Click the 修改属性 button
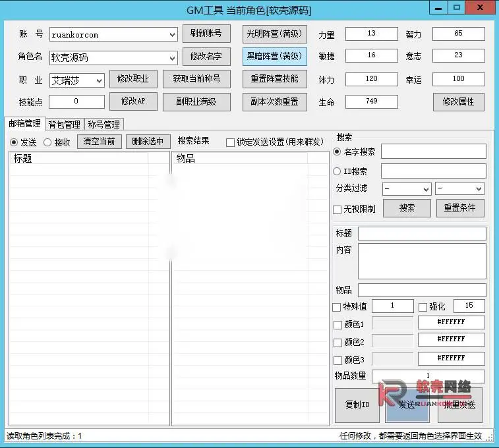Screen dimensions: 499x448 (459, 101)
